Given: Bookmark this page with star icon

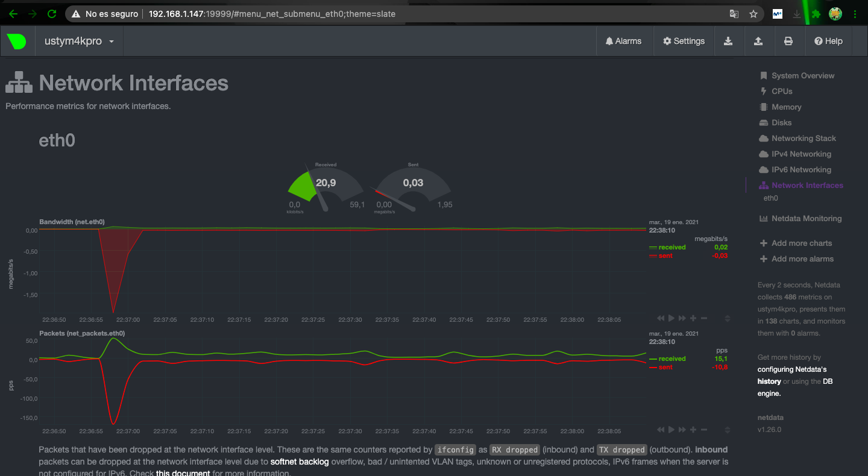Looking at the screenshot, I should coord(753,14).
